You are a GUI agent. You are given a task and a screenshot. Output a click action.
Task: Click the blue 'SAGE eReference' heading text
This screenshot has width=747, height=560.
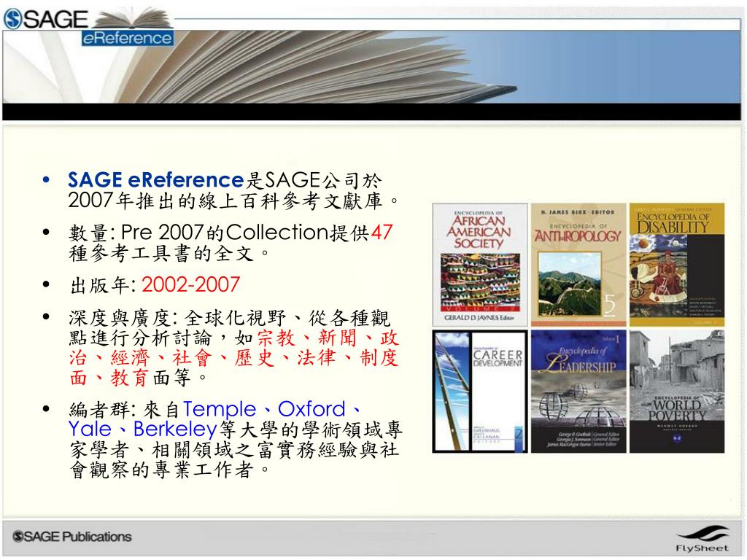point(156,180)
